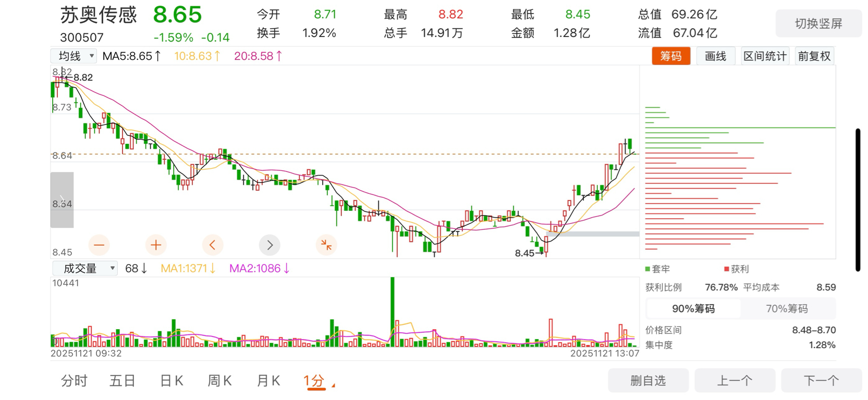Click the start time 20251121 09:32

[x=86, y=353]
